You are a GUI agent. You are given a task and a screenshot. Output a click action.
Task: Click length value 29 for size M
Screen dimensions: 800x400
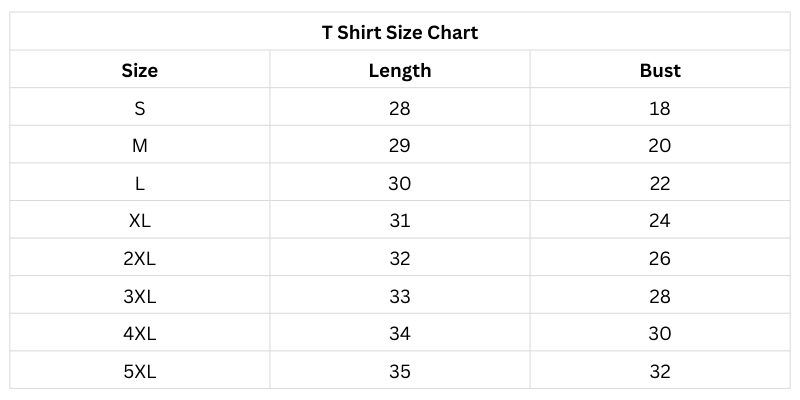(400, 146)
